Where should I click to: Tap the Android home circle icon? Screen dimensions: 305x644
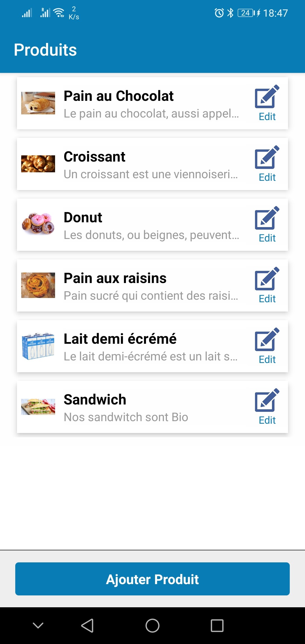pos(152,626)
